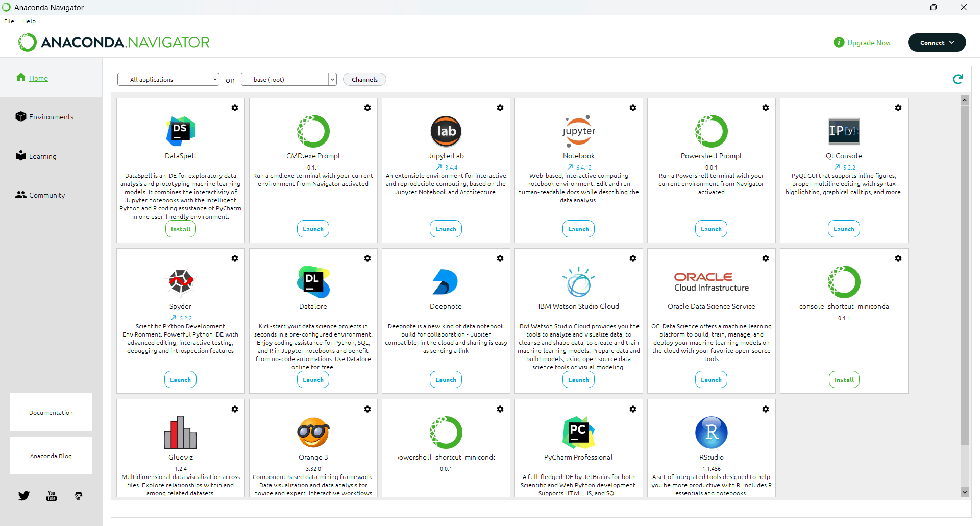Click scrollbar down arrow
The width and height of the screenshot is (980, 526).
point(964,492)
